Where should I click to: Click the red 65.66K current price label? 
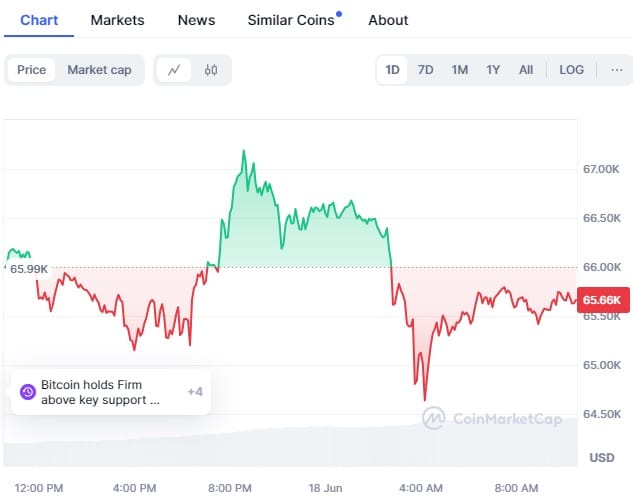(602, 299)
